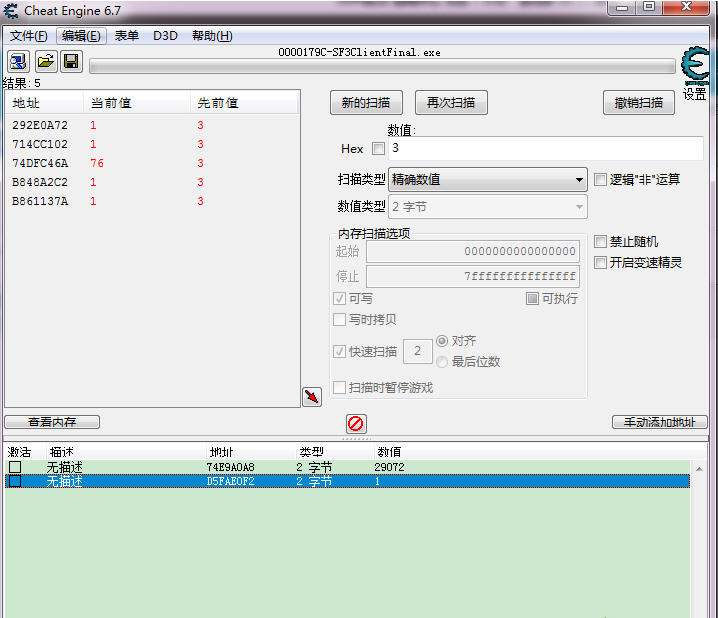
Task: Open the 编辑(E) menu
Action: pyautogui.click(x=81, y=36)
